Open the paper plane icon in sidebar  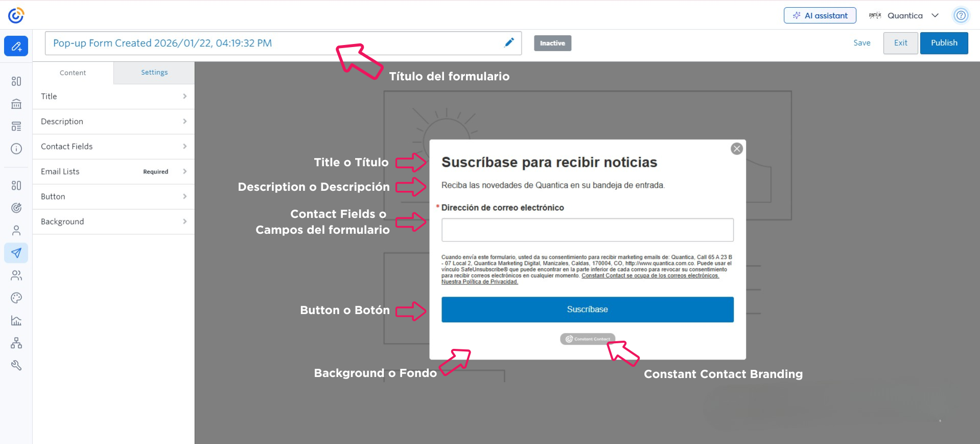[16, 253]
